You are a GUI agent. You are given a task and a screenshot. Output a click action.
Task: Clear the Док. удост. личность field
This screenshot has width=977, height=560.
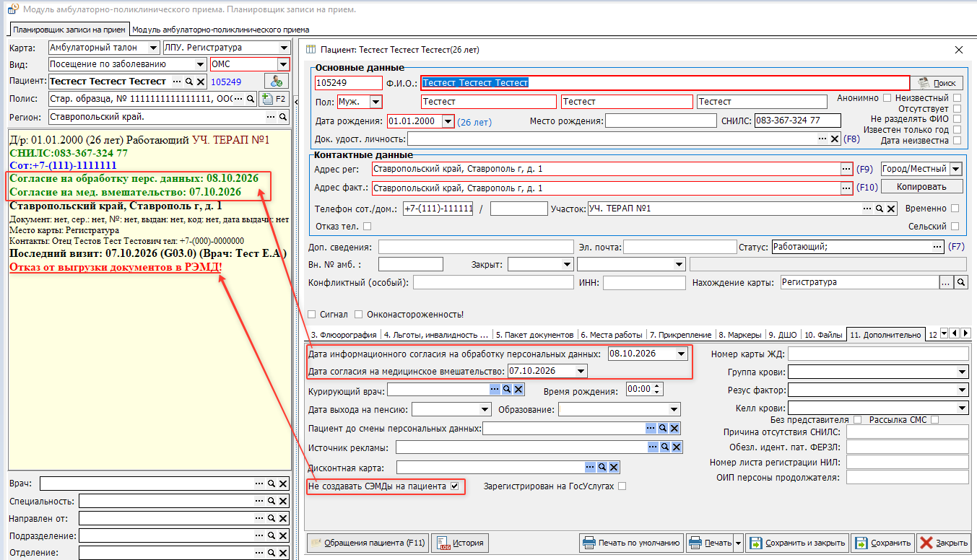coord(835,139)
